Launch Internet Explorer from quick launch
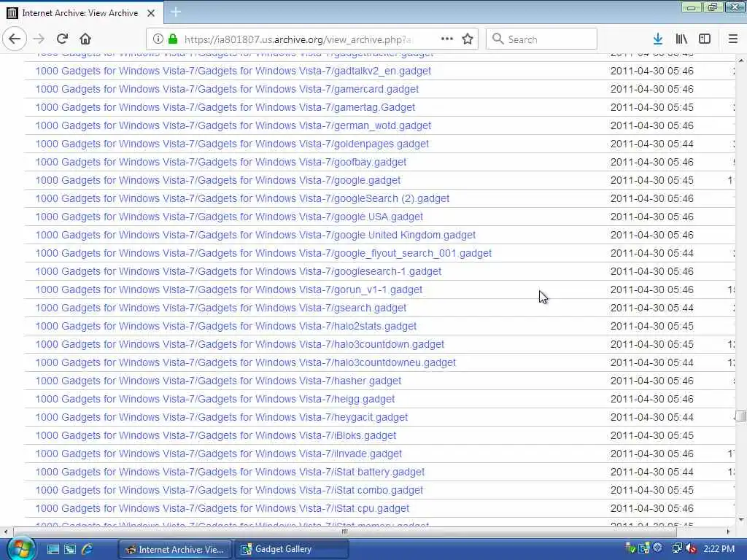 coord(88,549)
